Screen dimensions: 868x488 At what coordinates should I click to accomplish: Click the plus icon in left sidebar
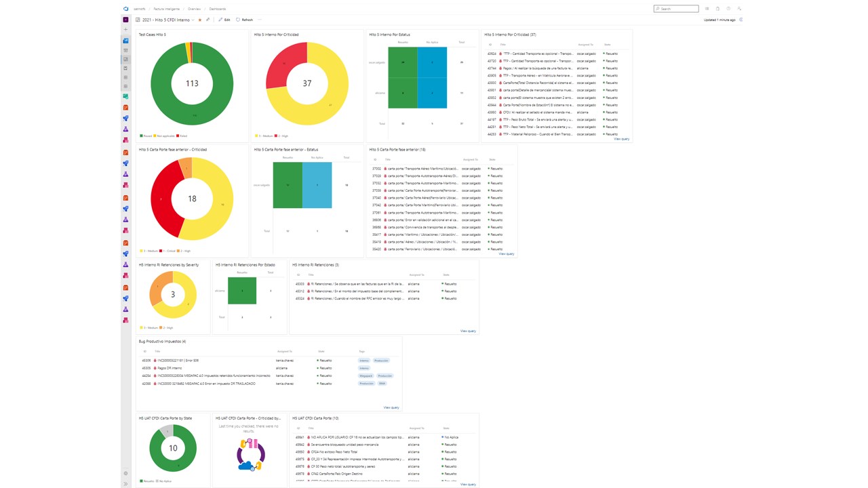(x=125, y=30)
